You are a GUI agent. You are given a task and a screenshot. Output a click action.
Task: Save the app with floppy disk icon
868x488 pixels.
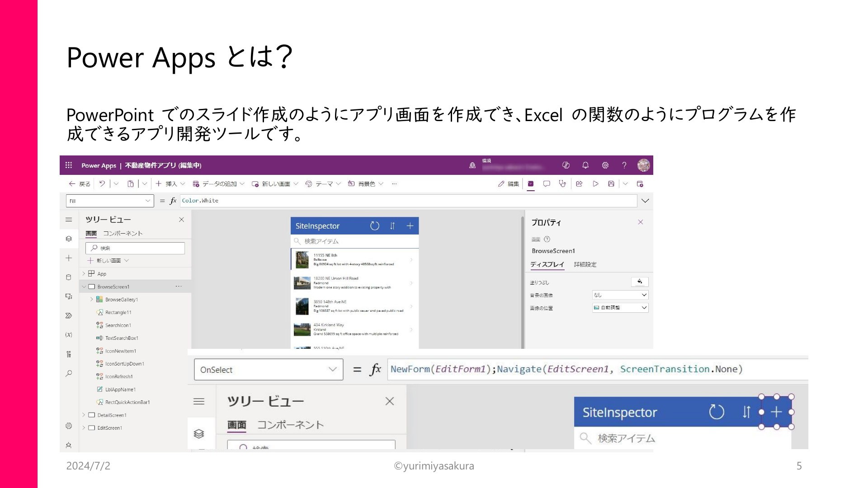point(611,184)
